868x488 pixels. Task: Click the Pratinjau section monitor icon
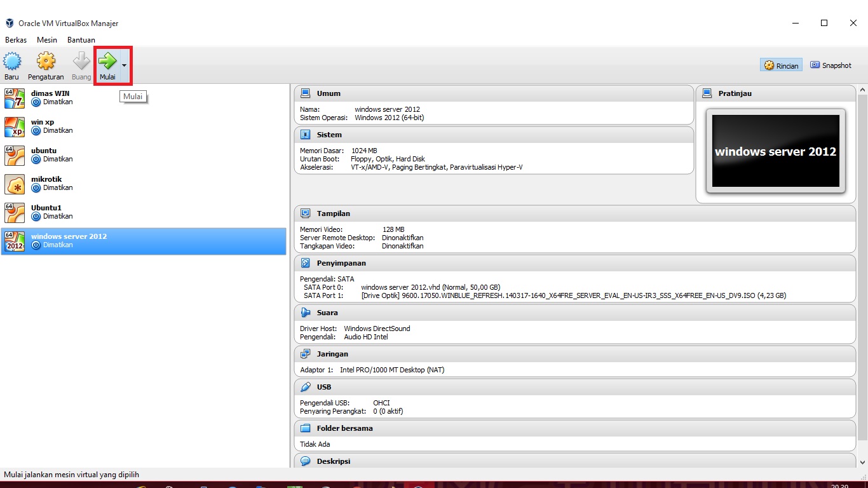(707, 93)
